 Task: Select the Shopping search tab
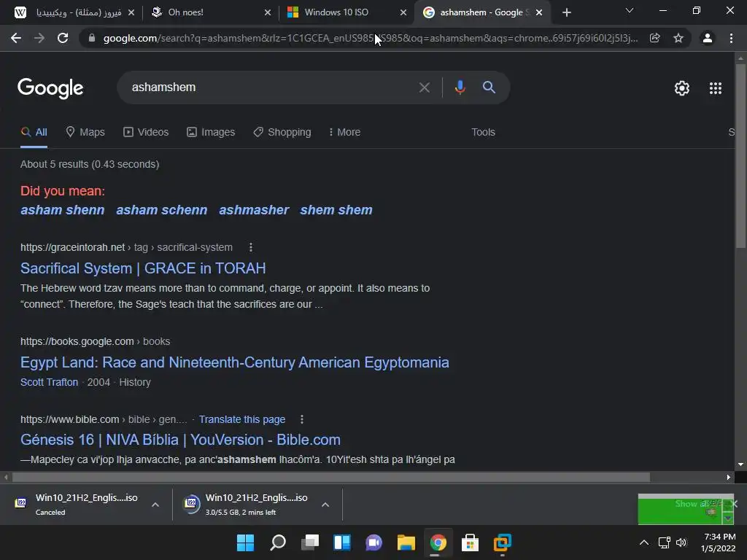(282, 132)
